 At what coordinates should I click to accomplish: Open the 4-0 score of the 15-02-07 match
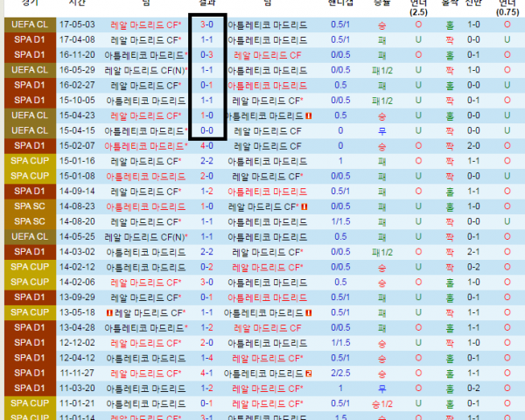(x=206, y=146)
